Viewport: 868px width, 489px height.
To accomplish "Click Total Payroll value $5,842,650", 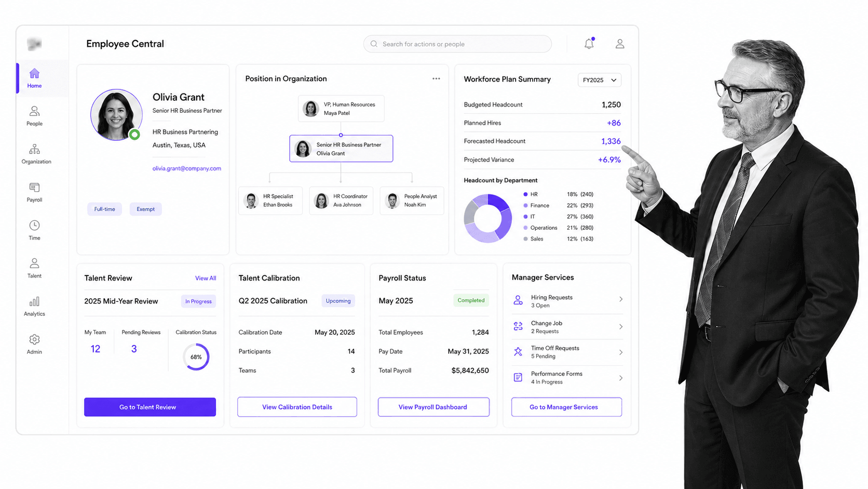I will coord(470,371).
